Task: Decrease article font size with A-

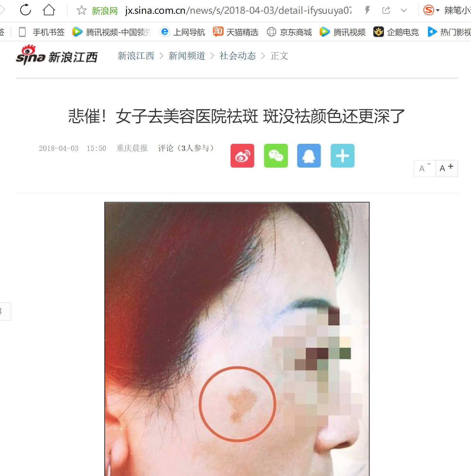Action: tap(425, 168)
